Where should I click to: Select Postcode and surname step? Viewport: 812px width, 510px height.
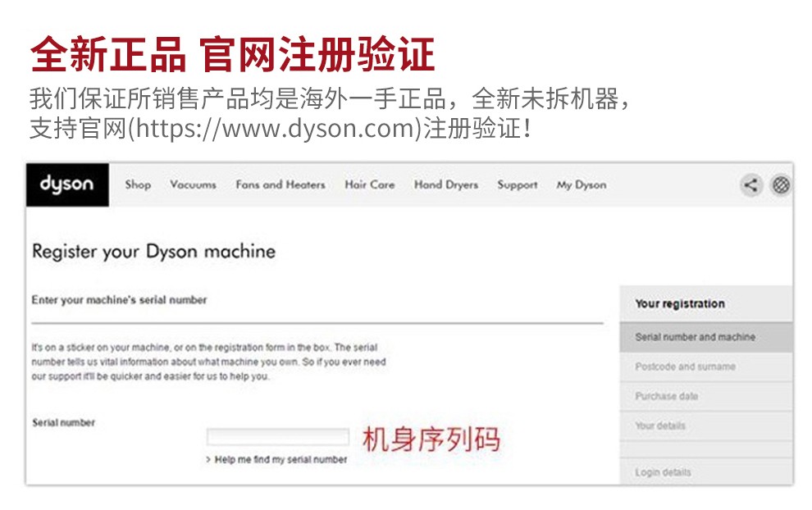(x=706, y=367)
